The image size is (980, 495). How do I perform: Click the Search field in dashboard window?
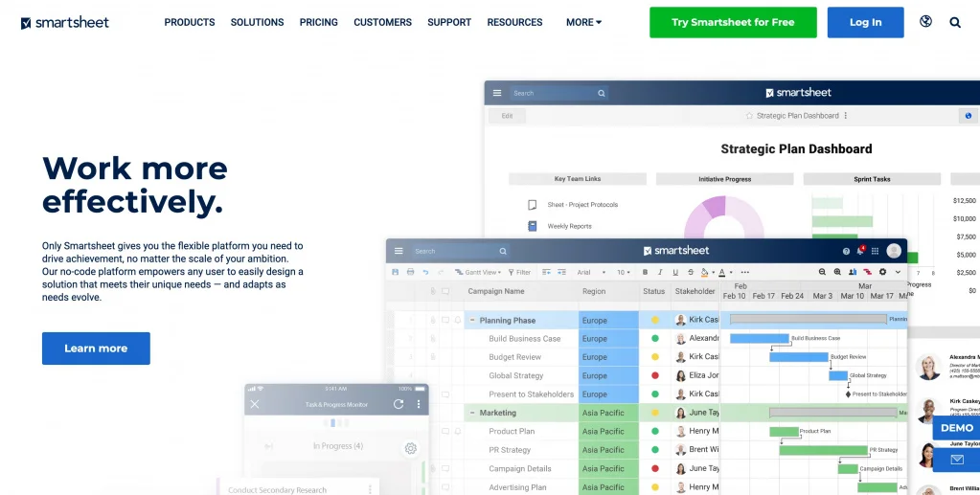click(558, 93)
